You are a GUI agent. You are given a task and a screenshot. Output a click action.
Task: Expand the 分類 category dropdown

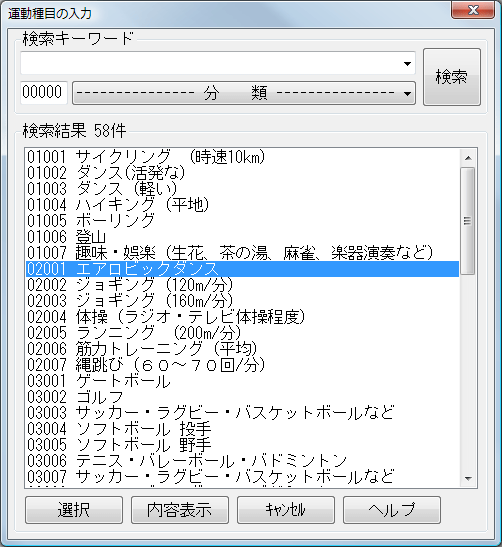[243, 93]
